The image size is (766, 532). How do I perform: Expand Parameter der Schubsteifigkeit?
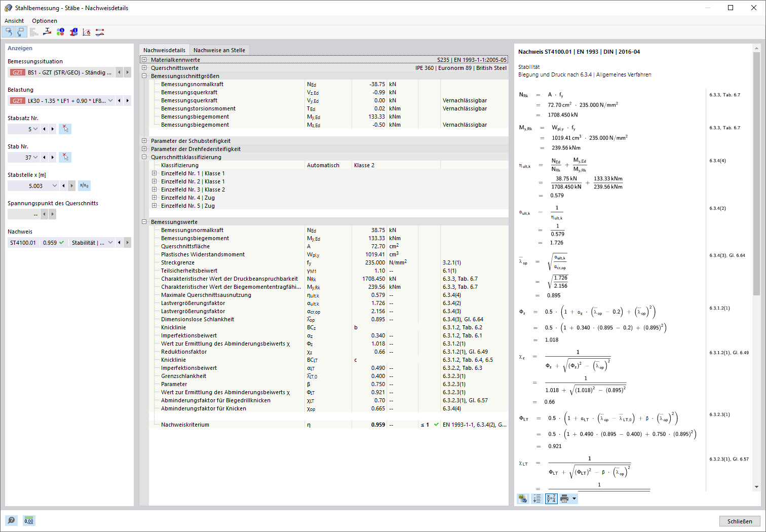coord(144,141)
